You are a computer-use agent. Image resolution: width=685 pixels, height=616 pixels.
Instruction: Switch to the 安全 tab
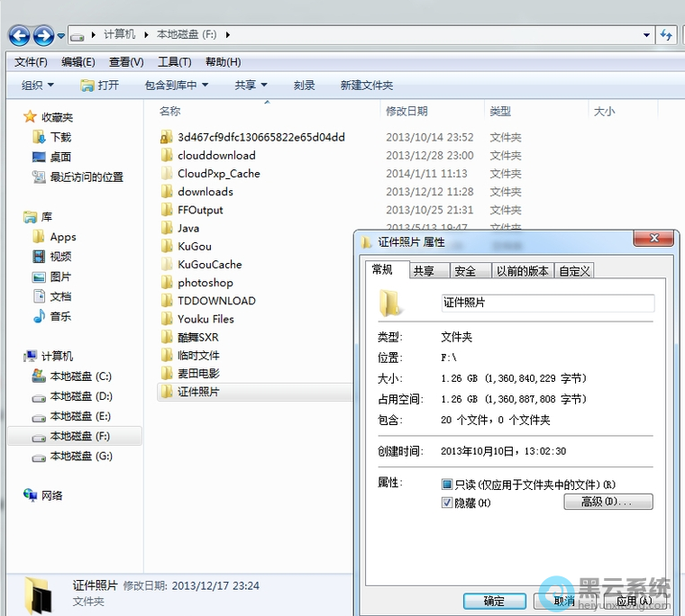click(x=465, y=271)
